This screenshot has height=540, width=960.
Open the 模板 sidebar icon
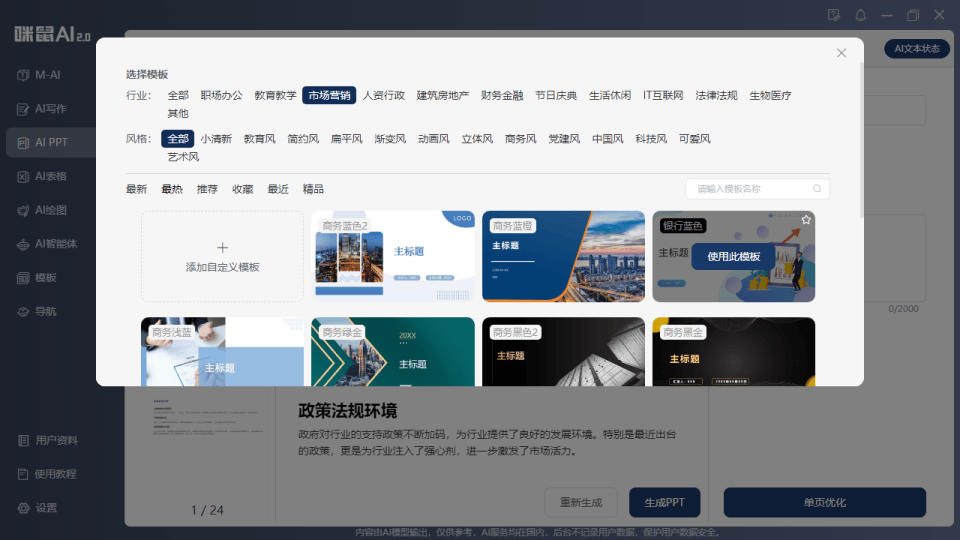[x=23, y=278]
